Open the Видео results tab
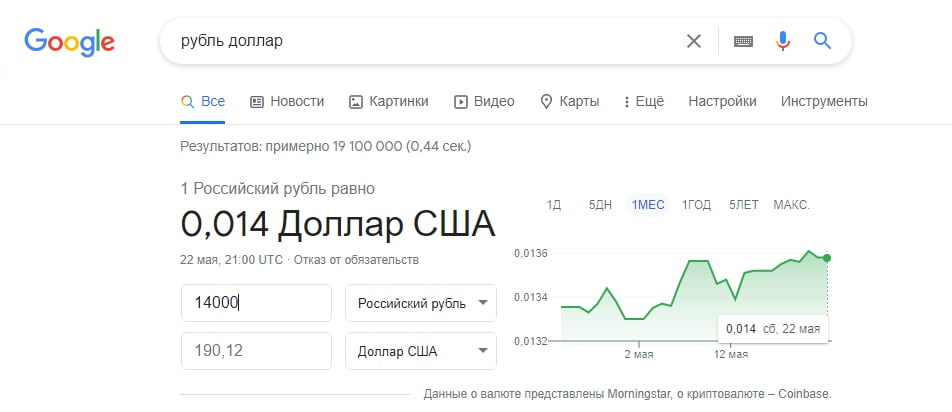The image size is (952, 412). pos(484,101)
